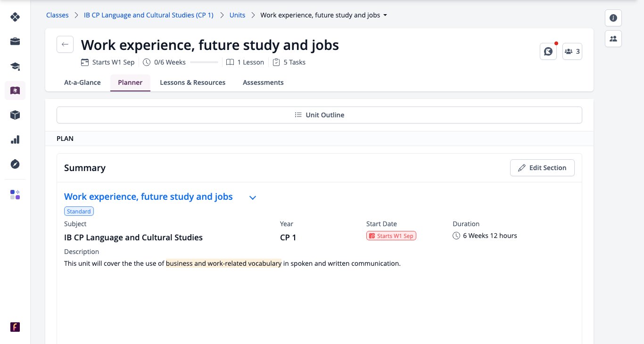Click the 3D box sidebar icon

pos(15,115)
